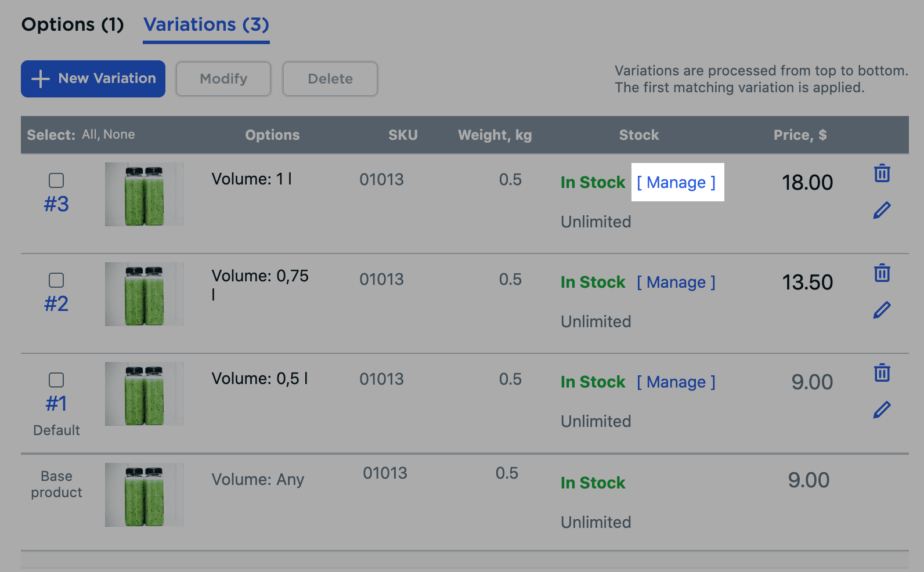This screenshot has height=572, width=924.
Task: Edit variation #3 using pencil icon
Action: (x=882, y=210)
